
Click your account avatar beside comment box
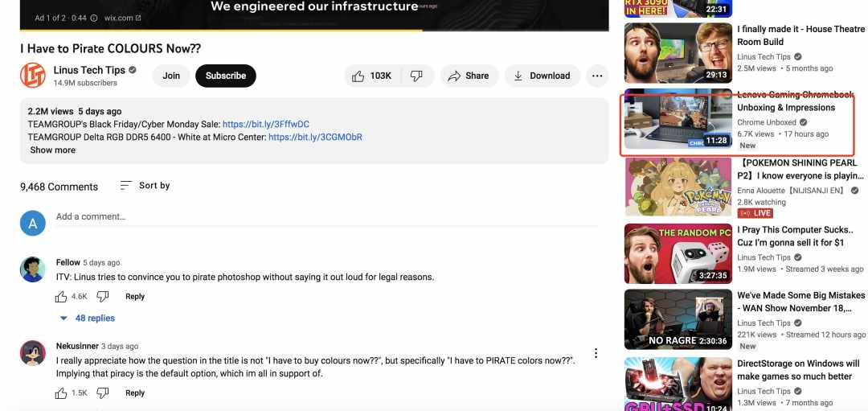pos(33,224)
